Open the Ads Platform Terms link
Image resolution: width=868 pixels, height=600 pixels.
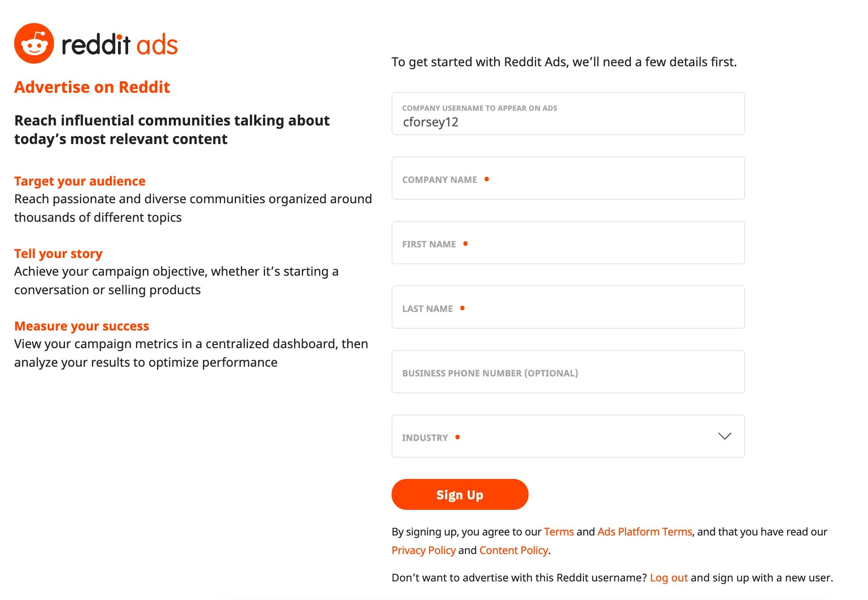tap(644, 532)
